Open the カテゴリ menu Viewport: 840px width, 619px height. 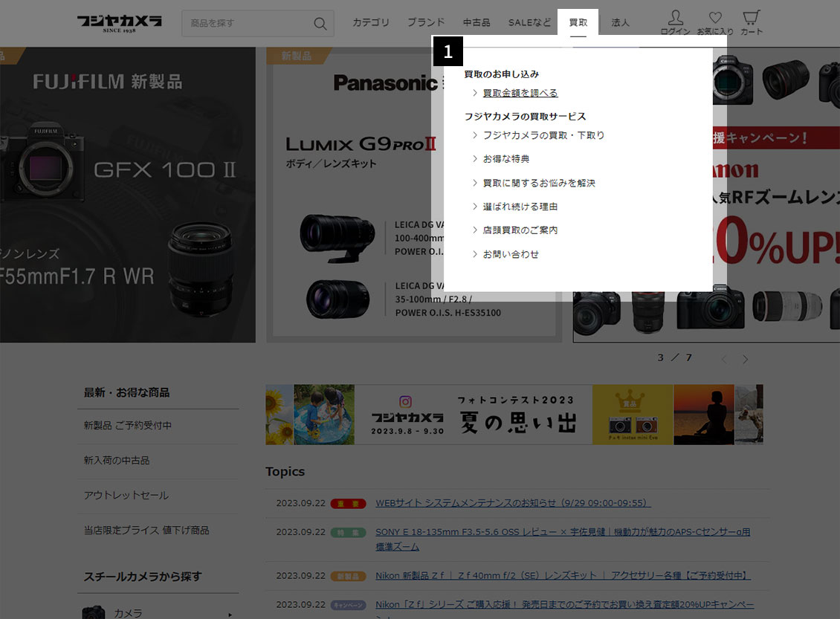tap(371, 22)
